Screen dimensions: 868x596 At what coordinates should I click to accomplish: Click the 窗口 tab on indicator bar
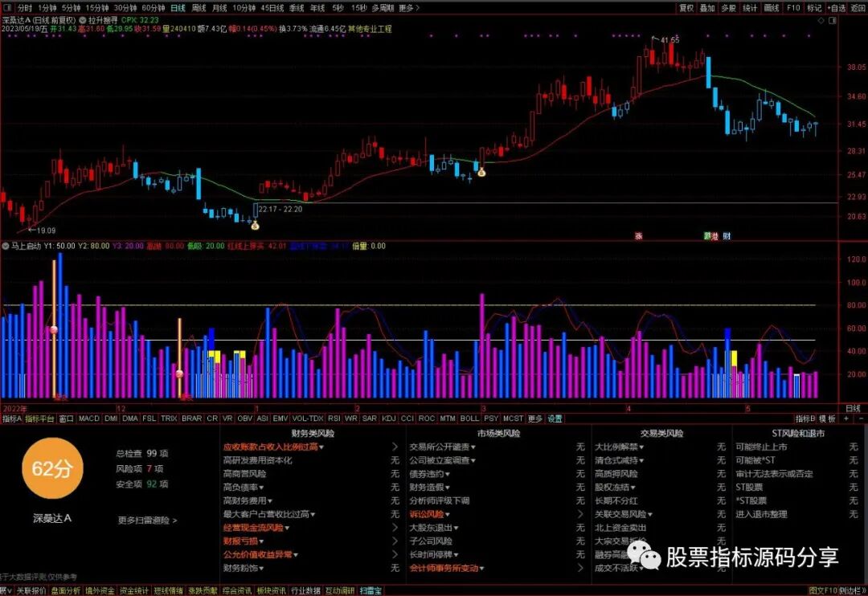tap(67, 419)
